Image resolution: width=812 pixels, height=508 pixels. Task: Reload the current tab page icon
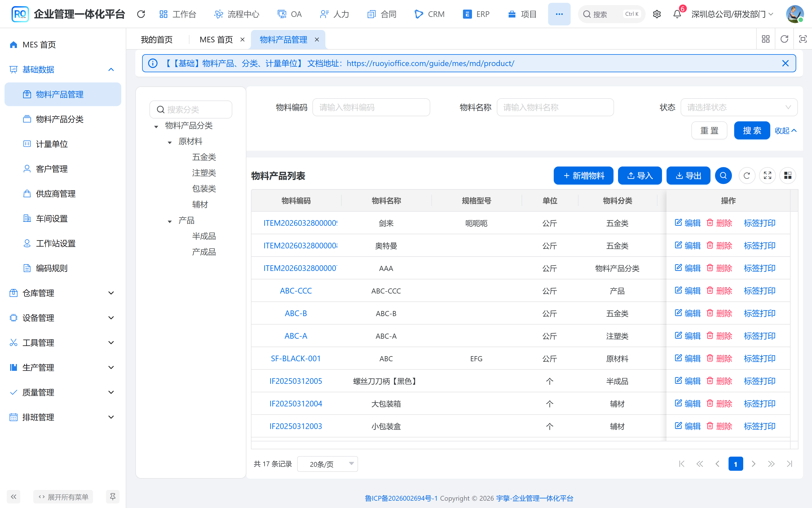tap(784, 39)
